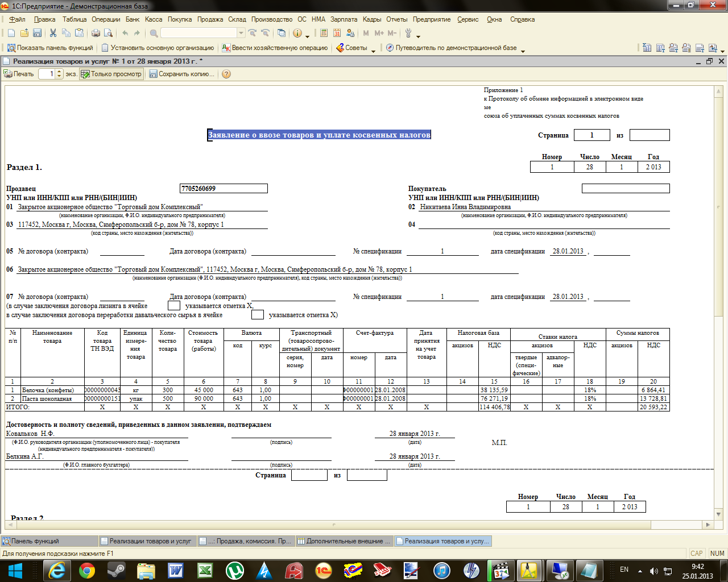Open the windows list icon

click(x=282, y=33)
